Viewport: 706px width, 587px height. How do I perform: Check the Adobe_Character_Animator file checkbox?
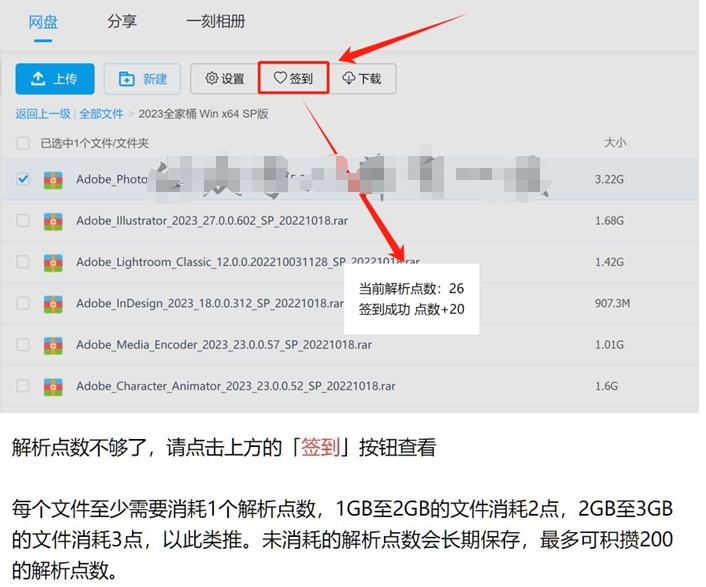coord(23,386)
